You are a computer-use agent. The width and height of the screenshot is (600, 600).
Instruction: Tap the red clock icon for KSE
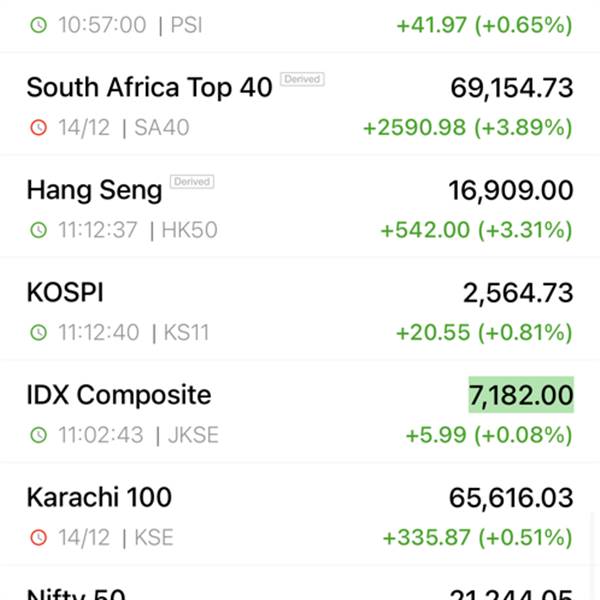point(39,537)
